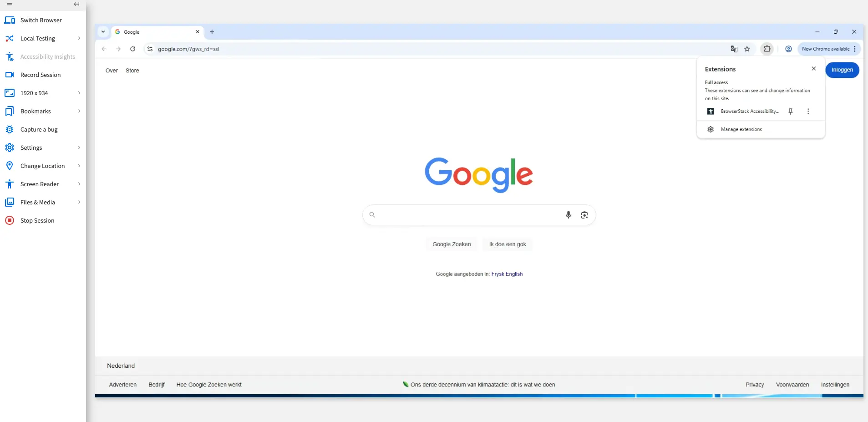
Task: Expand the Settings submenu chevron
Action: [x=79, y=147]
